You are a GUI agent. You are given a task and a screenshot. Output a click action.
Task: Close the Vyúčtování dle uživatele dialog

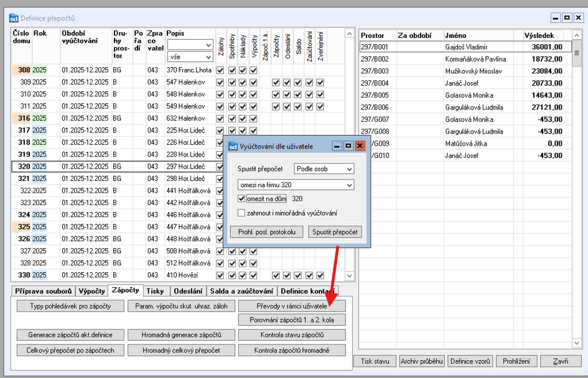point(360,145)
